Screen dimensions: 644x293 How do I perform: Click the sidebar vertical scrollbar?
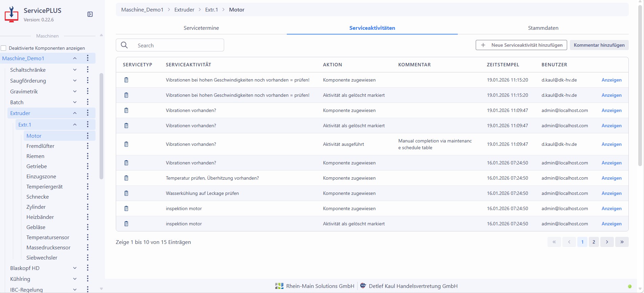coord(101,126)
